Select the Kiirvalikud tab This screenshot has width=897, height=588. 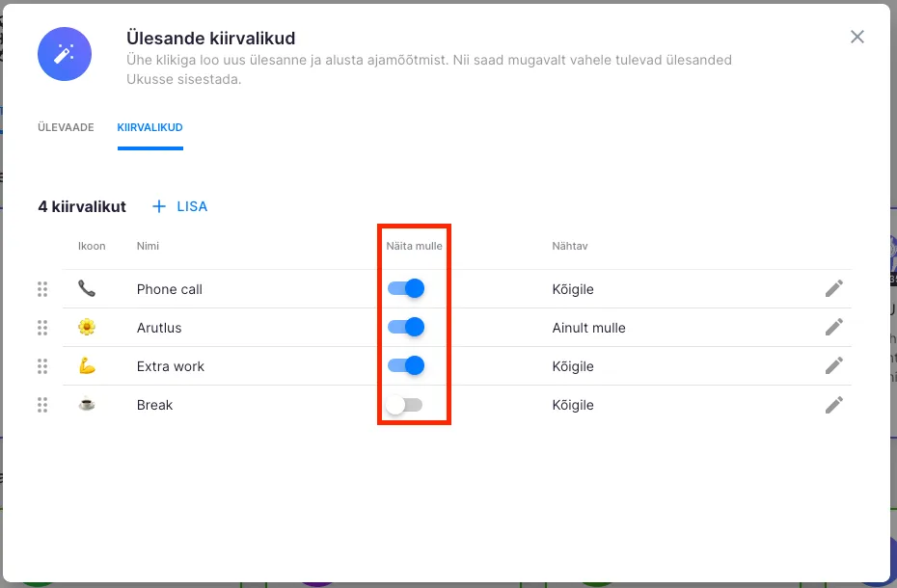(x=150, y=127)
